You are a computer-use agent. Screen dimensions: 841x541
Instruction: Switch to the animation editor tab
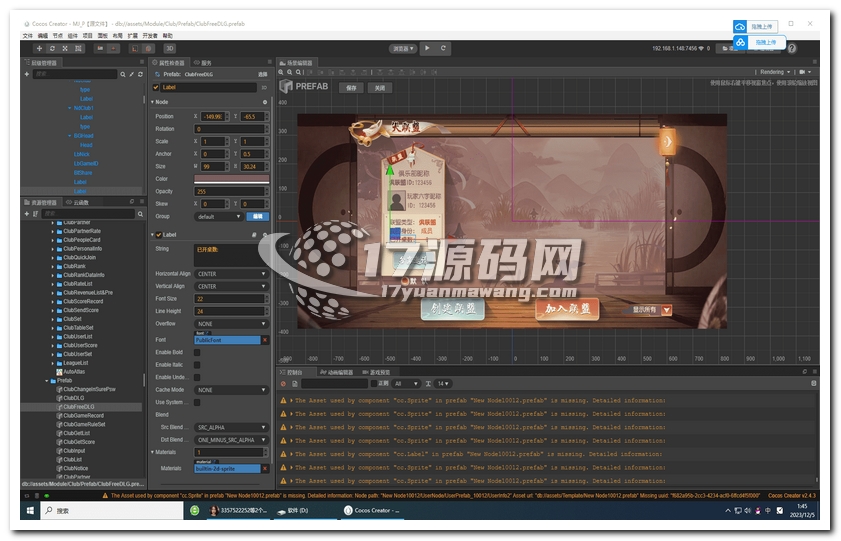pos(336,372)
